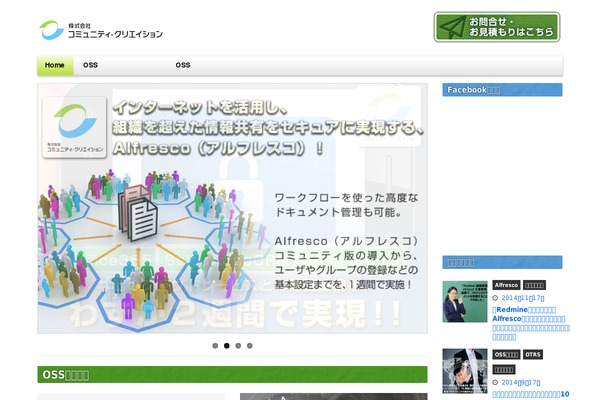Screen dimensions: 600x400
Task: Go to the fourth carousel slide dot
Action: pyautogui.click(x=249, y=346)
